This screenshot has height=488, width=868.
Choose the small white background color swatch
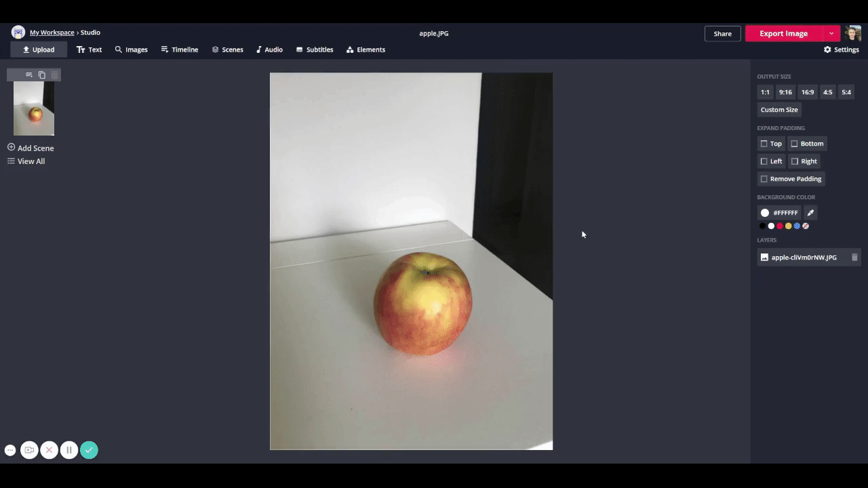pos(771,226)
